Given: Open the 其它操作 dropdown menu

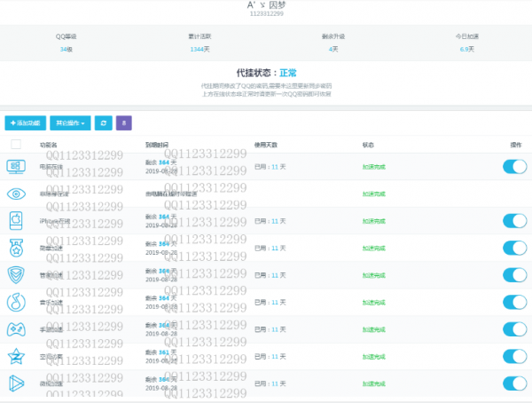Looking at the screenshot, I should (70, 123).
